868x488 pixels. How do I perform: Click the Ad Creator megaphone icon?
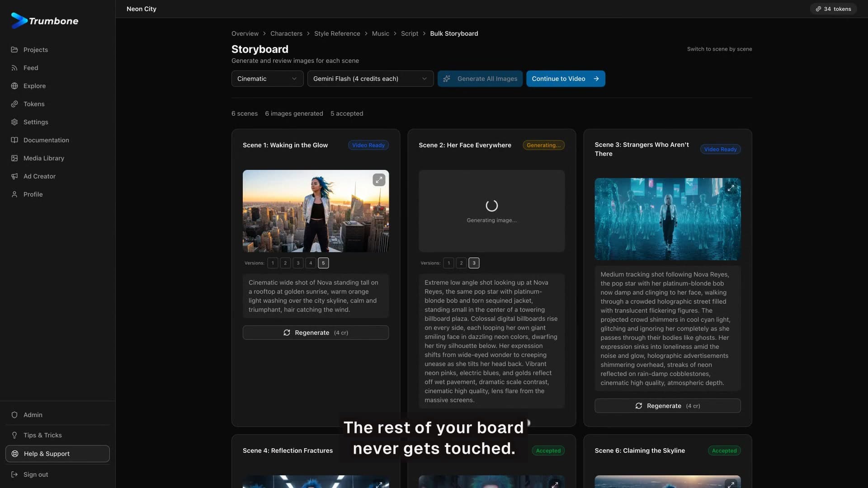pyautogui.click(x=14, y=176)
